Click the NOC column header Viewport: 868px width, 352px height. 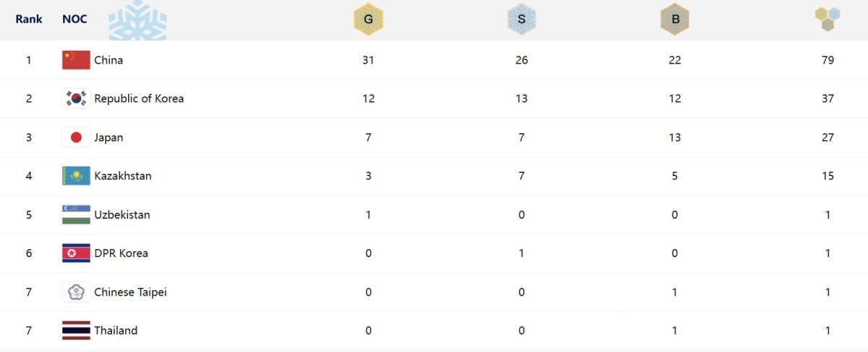(75, 19)
